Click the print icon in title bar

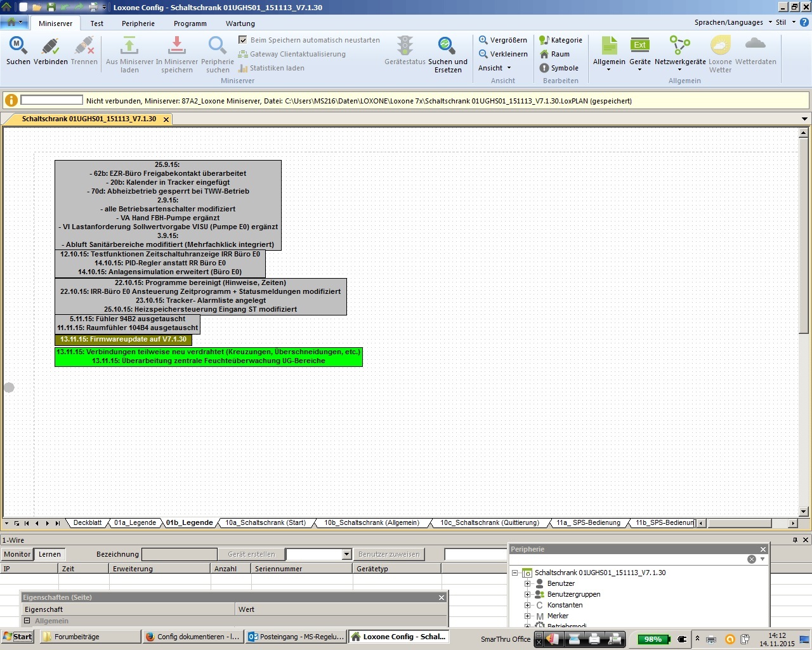(93, 7)
